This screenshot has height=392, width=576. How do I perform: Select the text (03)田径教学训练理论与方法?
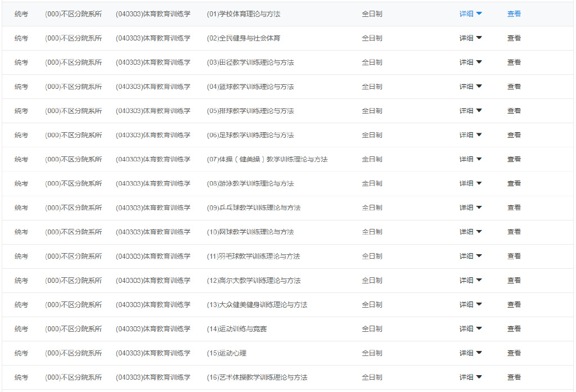[250, 62]
